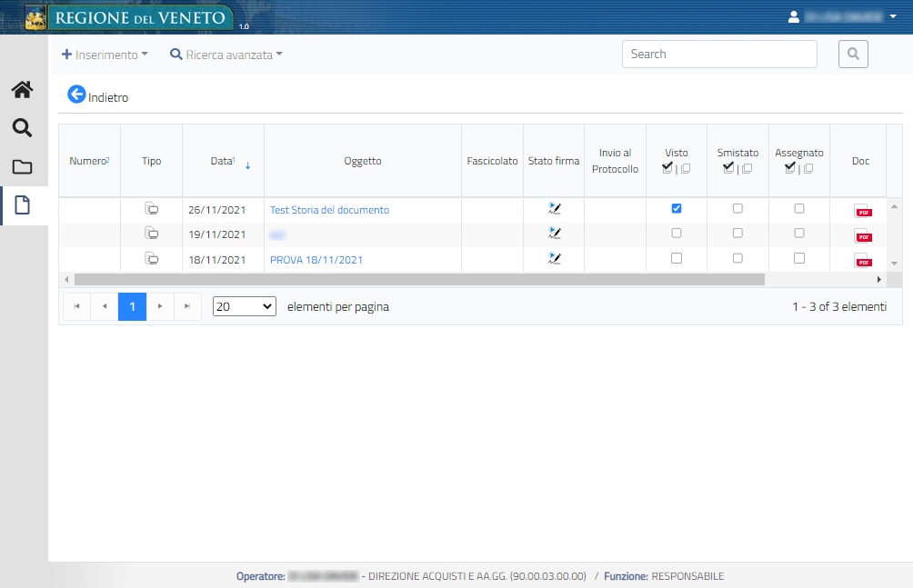
Task: Click the table scroll left arrow
Action: [66, 279]
